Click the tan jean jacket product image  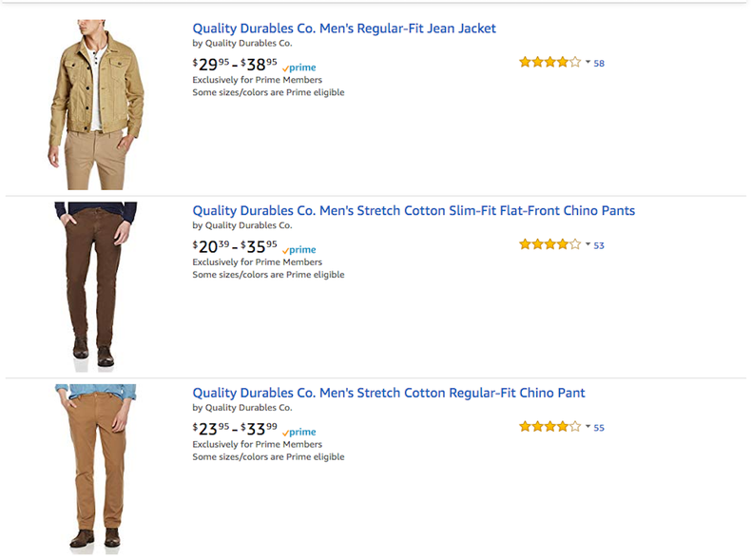(96, 103)
